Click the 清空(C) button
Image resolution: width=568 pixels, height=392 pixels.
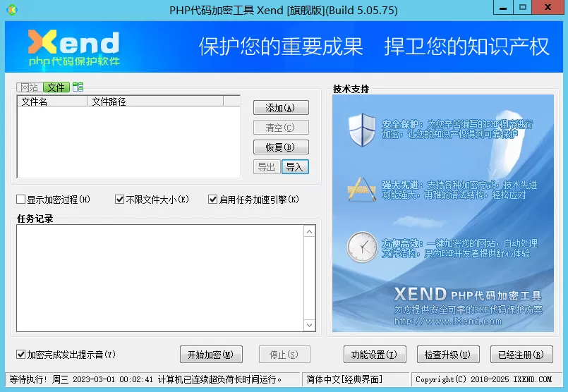pos(281,128)
